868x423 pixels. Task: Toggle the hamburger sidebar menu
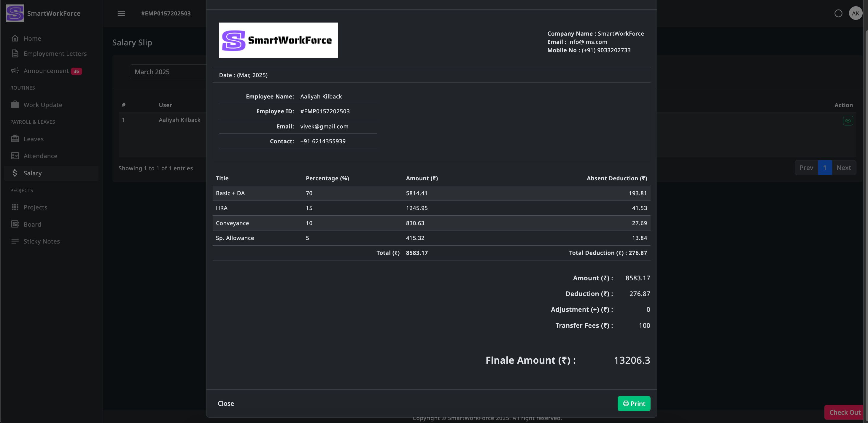pos(121,13)
